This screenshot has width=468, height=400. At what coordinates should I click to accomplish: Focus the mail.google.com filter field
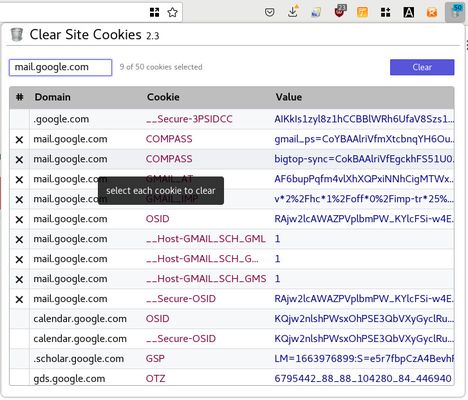(x=60, y=67)
